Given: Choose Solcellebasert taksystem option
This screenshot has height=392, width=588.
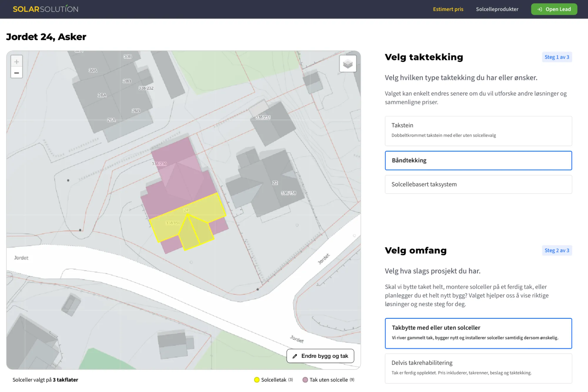Looking at the screenshot, I should point(478,184).
